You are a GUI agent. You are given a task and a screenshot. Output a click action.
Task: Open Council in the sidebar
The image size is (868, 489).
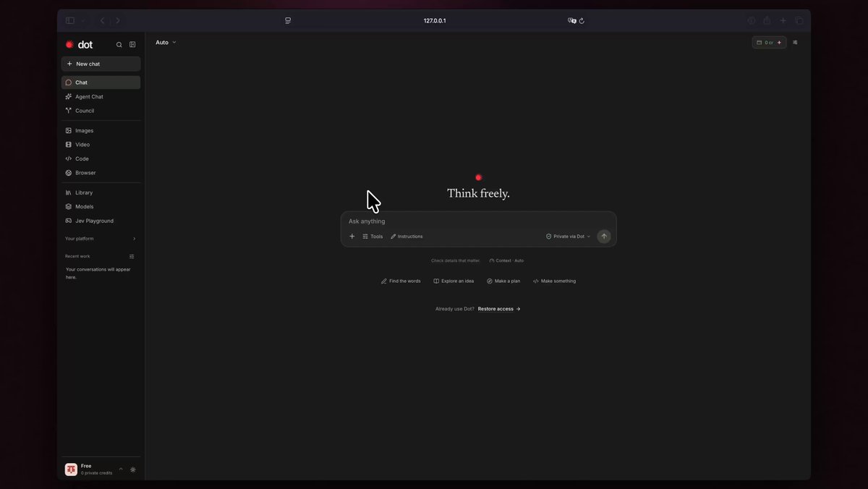[101, 111]
